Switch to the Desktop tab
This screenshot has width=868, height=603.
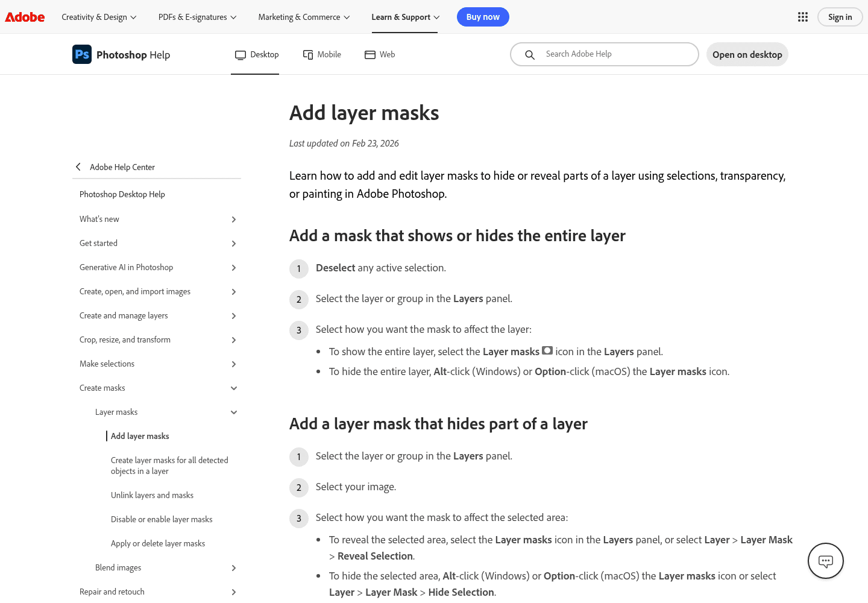coord(257,54)
